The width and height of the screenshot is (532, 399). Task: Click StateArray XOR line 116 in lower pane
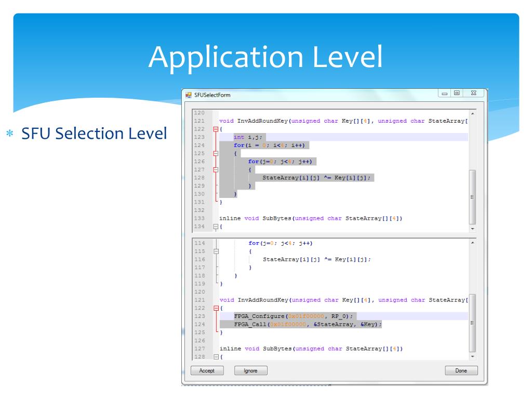(317, 260)
